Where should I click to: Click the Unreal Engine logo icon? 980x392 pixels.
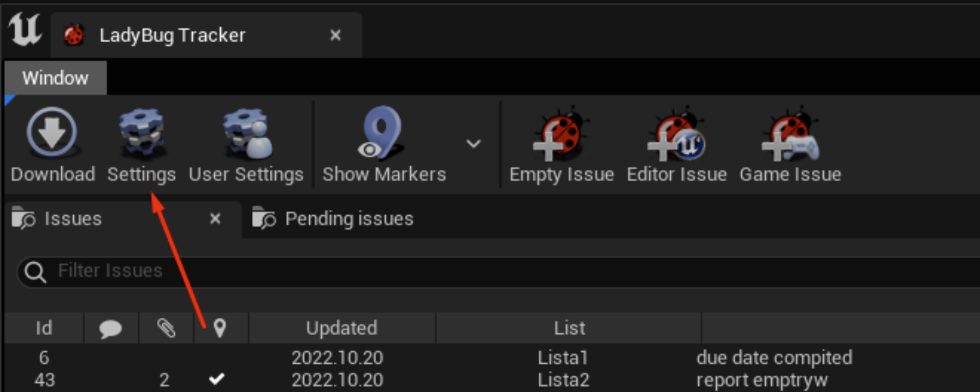click(25, 30)
